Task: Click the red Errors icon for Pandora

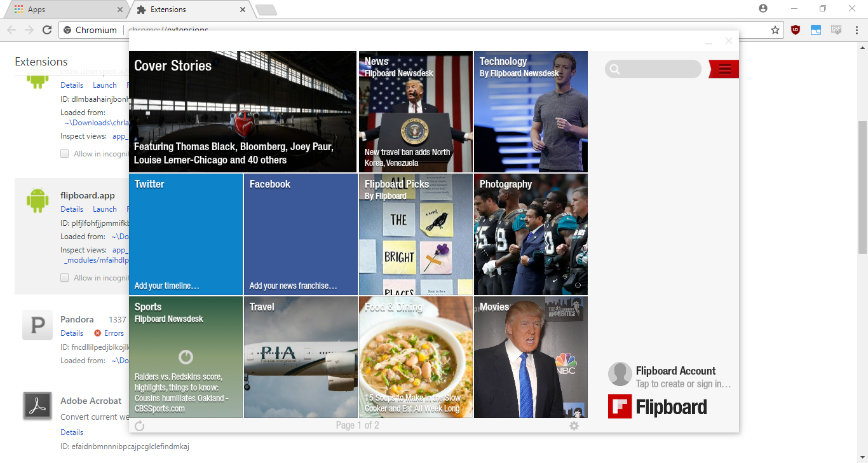Action: [97, 333]
